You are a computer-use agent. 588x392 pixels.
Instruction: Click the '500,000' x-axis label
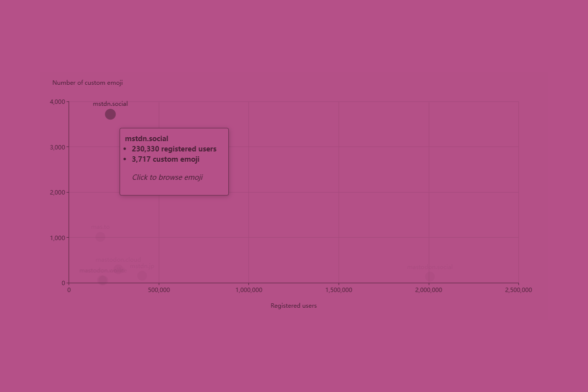(159, 290)
